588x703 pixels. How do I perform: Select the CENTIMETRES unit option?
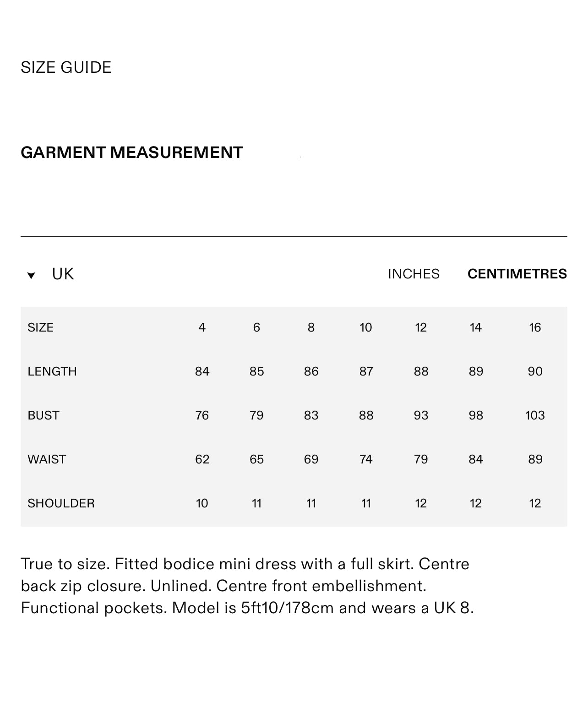(517, 274)
